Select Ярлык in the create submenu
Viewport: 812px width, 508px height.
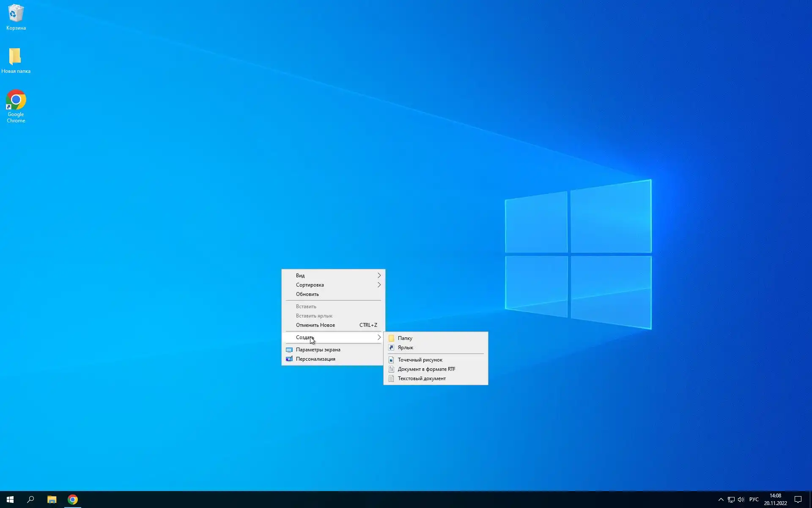pos(405,348)
